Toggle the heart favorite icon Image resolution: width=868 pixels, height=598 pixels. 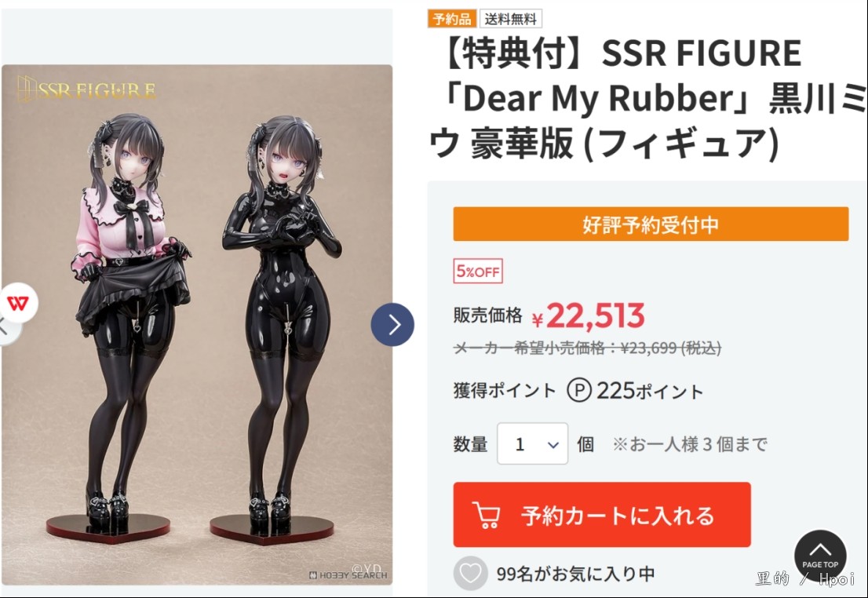coord(471,573)
